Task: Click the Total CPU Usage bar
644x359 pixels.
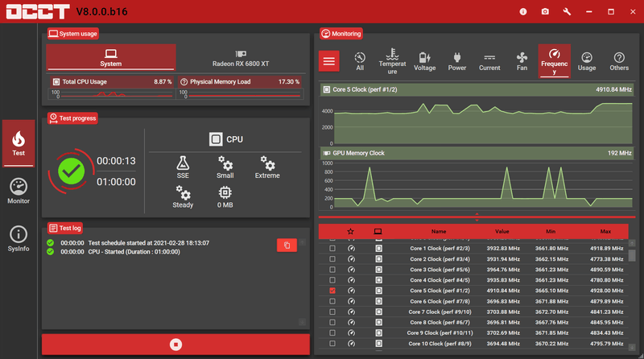Action: click(x=112, y=81)
